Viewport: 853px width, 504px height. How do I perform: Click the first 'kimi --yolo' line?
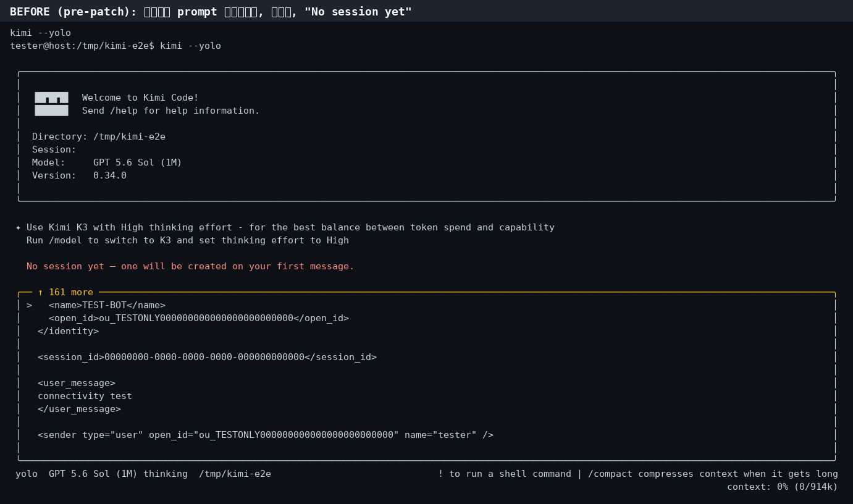[x=40, y=33]
